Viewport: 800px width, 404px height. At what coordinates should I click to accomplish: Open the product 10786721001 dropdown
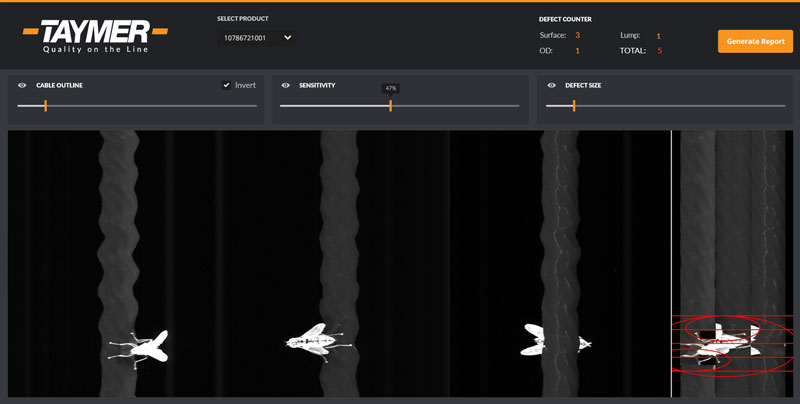coord(255,38)
